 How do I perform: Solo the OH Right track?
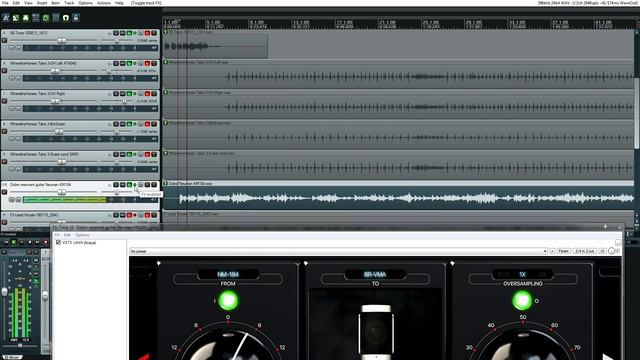(154, 94)
